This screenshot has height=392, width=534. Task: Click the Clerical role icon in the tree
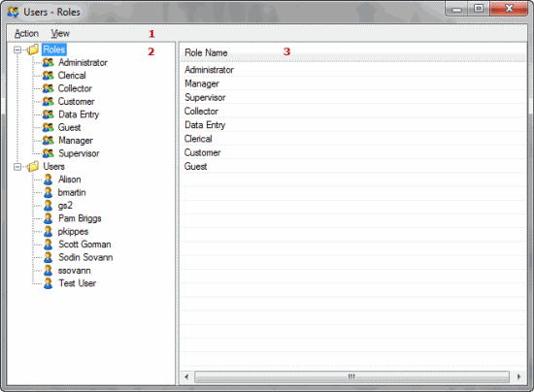pyautogui.click(x=49, y=76)
